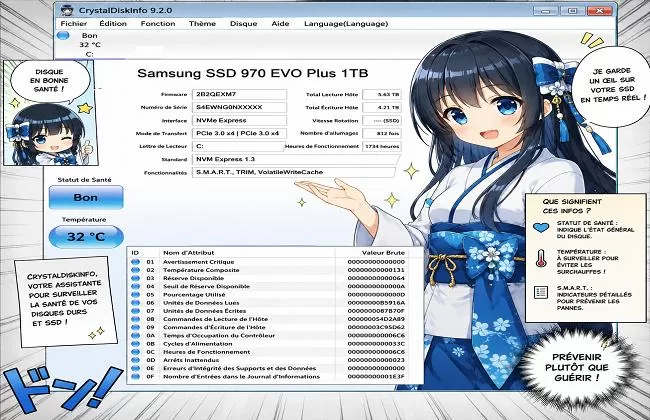Open the Aide menu
Screen dimensions: 650x420
pyautogui.click(x=280, y=24)
